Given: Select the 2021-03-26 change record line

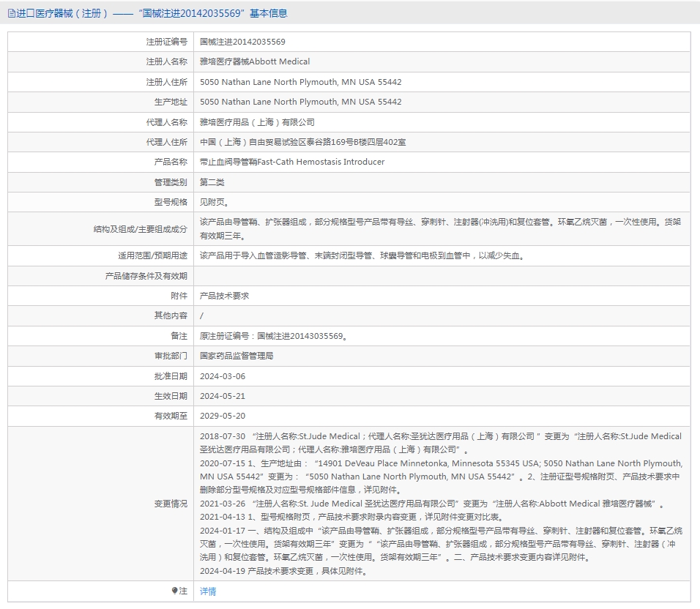Looking at the screenshot, I should 432,504.
